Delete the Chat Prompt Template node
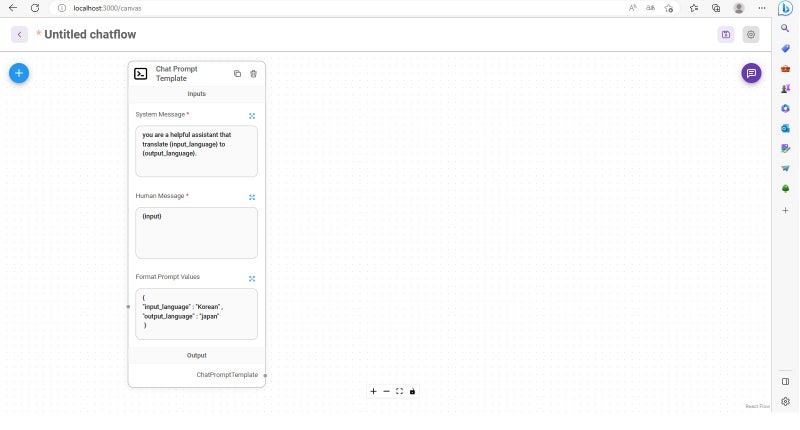The width and height of the screenshot is (800, 430). click(x=254, y=73)
